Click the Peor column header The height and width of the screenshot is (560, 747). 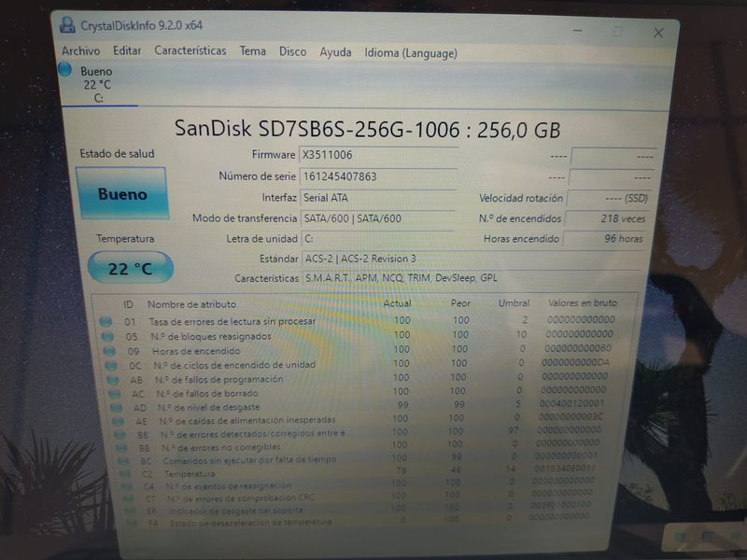pos(460,302)
